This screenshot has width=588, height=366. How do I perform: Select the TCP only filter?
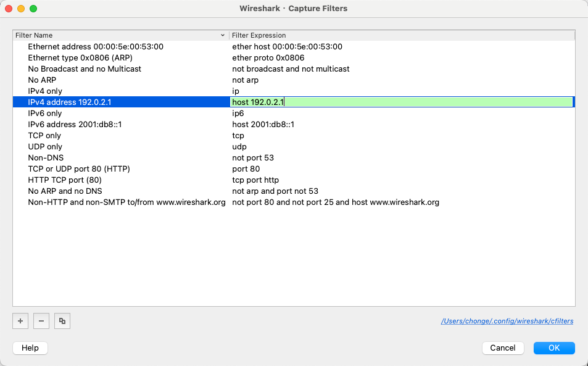click(44, 136)
